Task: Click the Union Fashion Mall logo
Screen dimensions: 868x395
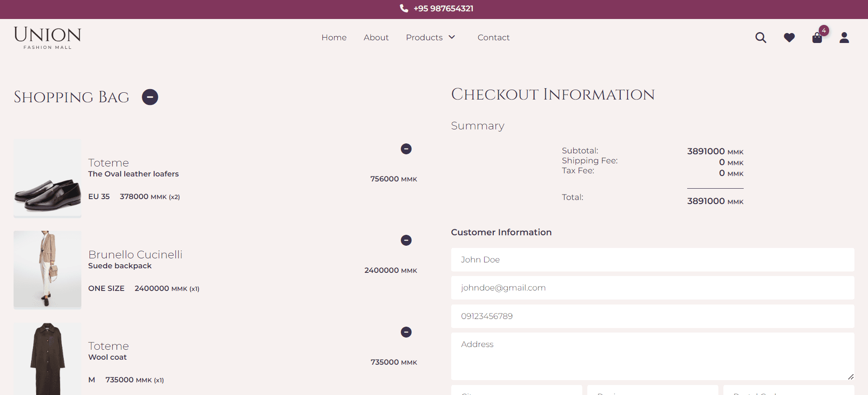Action: pyautogui.click(x=47, y=38)
